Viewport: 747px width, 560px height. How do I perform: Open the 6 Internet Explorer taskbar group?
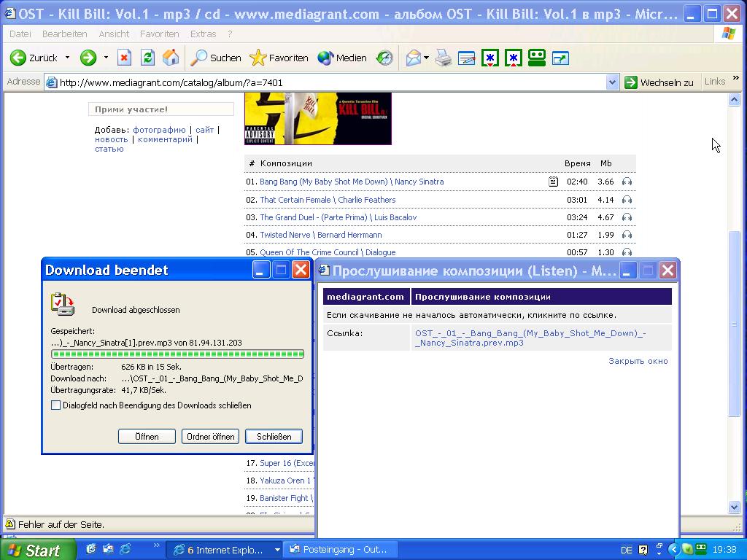pos(224,550)
